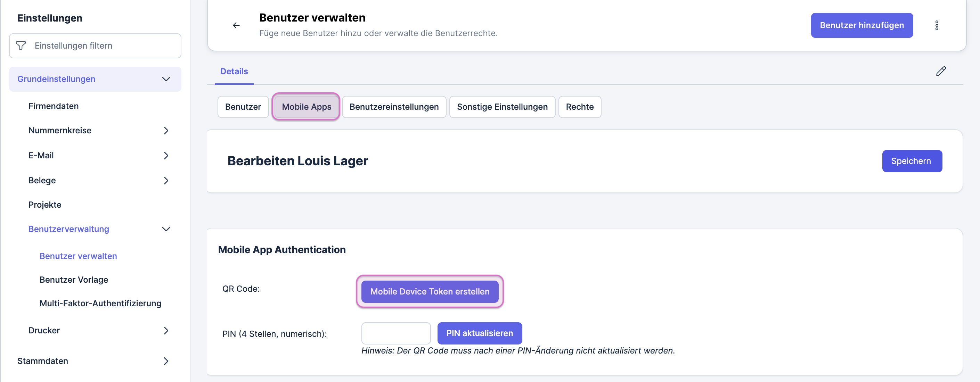This screenshot has width=980, height=382.
Task: Click the PIN aktualisieren button
Action: point(479,333)
